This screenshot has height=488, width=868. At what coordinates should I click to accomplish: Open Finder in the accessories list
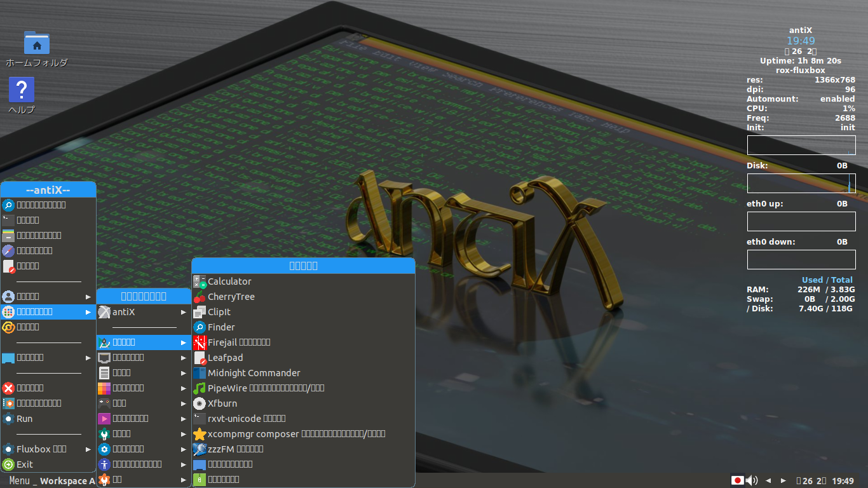303,327
